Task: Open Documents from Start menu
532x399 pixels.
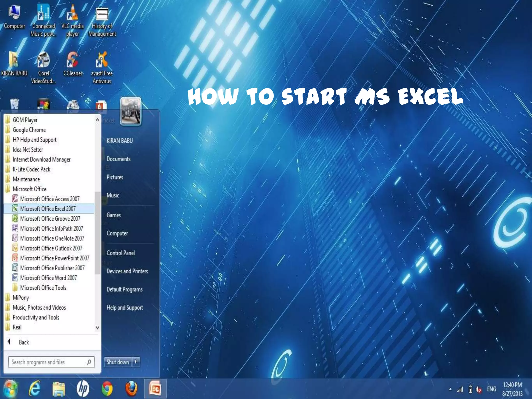Action: click(x=118, y=159)
